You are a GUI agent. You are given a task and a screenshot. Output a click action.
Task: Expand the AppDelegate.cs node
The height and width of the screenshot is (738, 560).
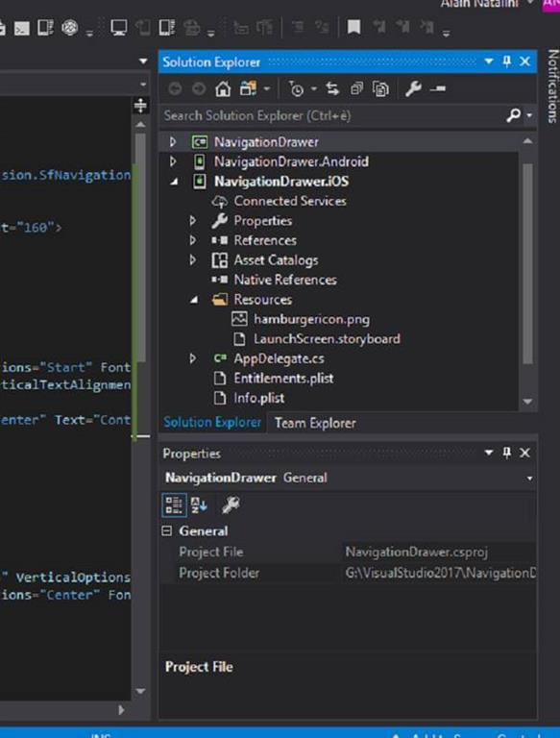coord(192,358)
